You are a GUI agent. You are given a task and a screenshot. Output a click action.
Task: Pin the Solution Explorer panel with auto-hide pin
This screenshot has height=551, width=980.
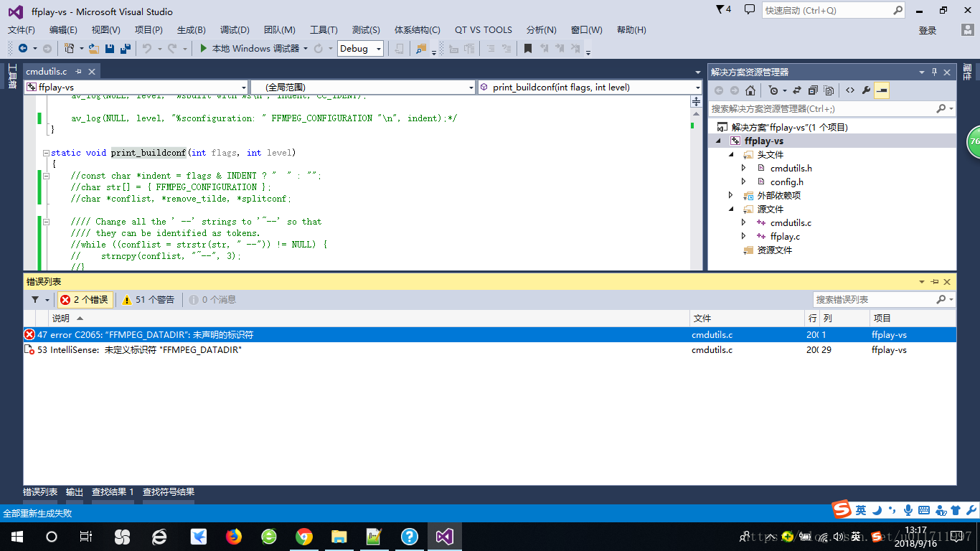click(934, 72)
